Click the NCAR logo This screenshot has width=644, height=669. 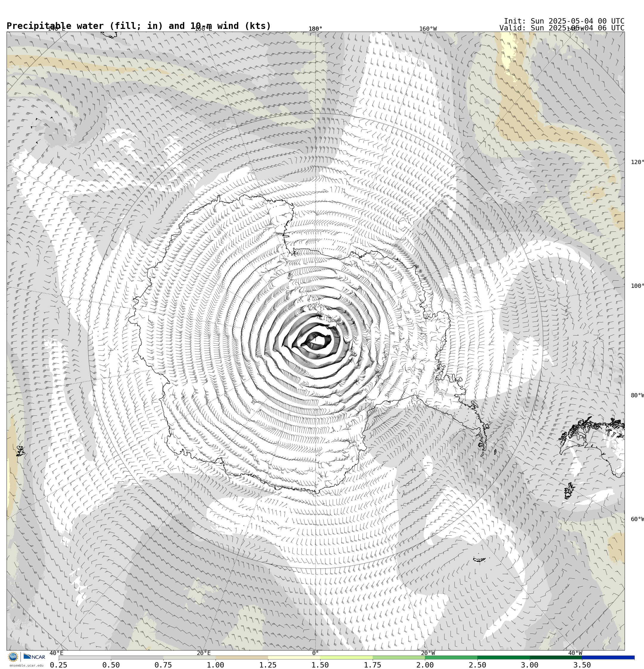pos(34,656)
